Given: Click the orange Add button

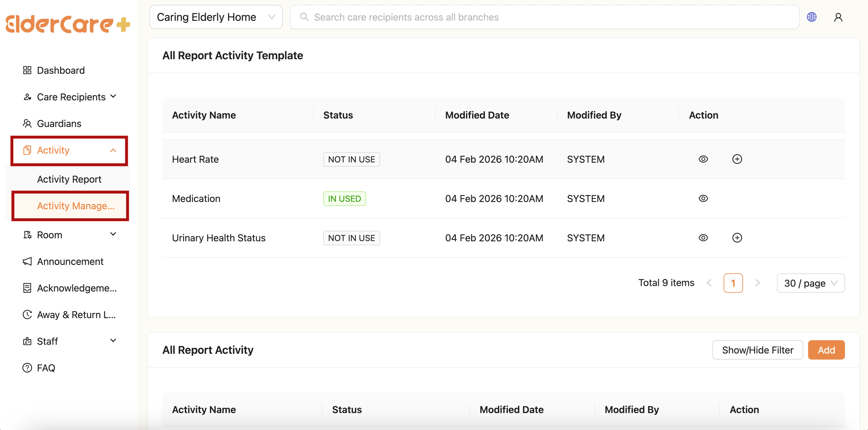Looking at the screenshot, I should tap(826, 350).
